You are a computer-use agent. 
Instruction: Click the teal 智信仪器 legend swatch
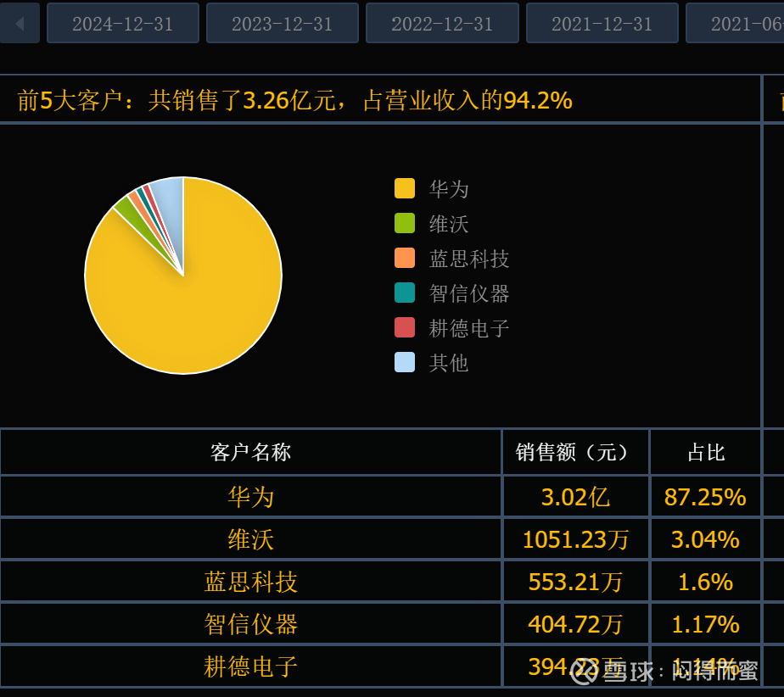click(405, 293)
